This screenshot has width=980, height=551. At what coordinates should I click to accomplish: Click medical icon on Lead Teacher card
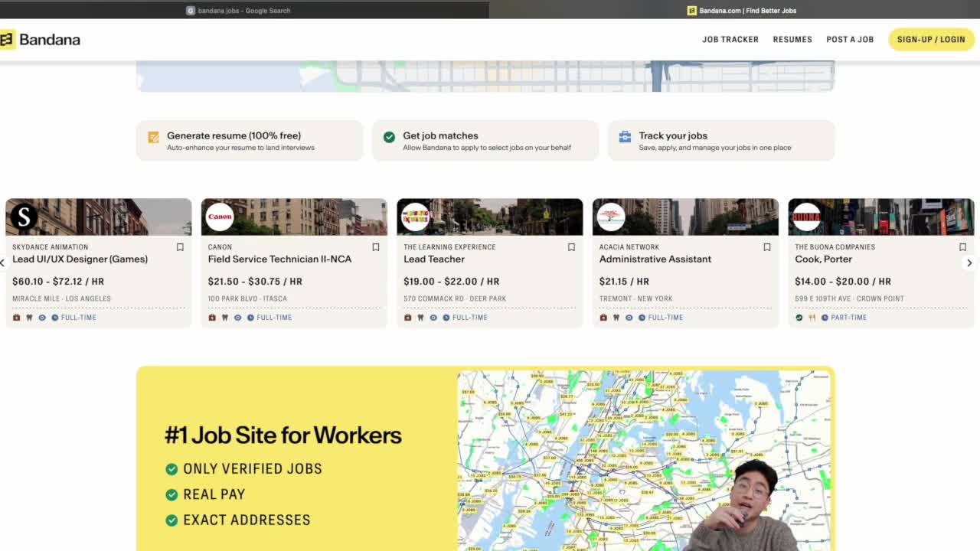point(408,318)
